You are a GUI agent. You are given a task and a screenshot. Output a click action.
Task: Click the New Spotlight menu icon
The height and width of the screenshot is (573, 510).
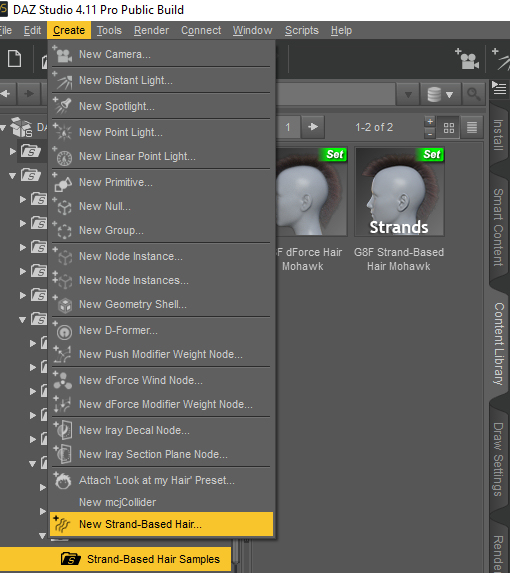coord(63,106)
